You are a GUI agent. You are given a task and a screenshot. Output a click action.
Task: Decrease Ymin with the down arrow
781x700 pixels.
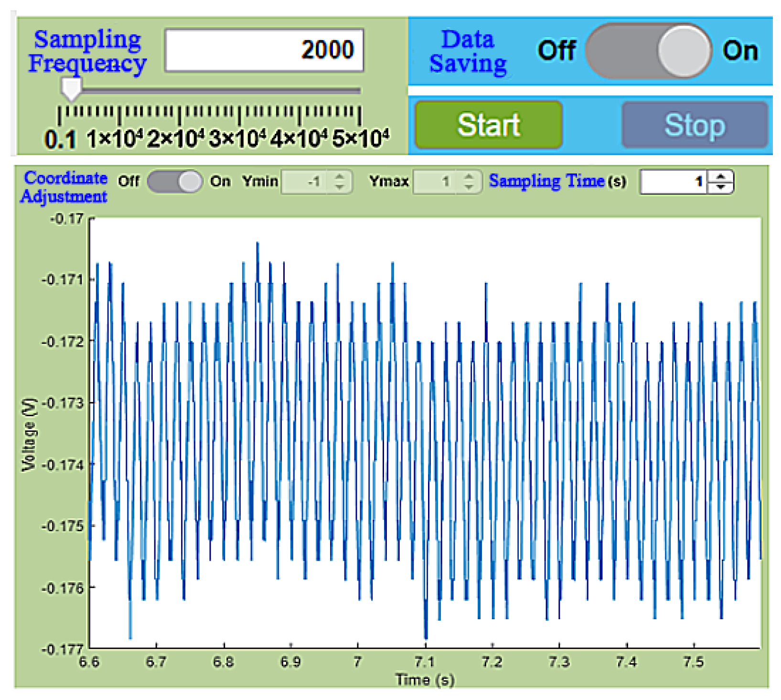tap(340, 187)
